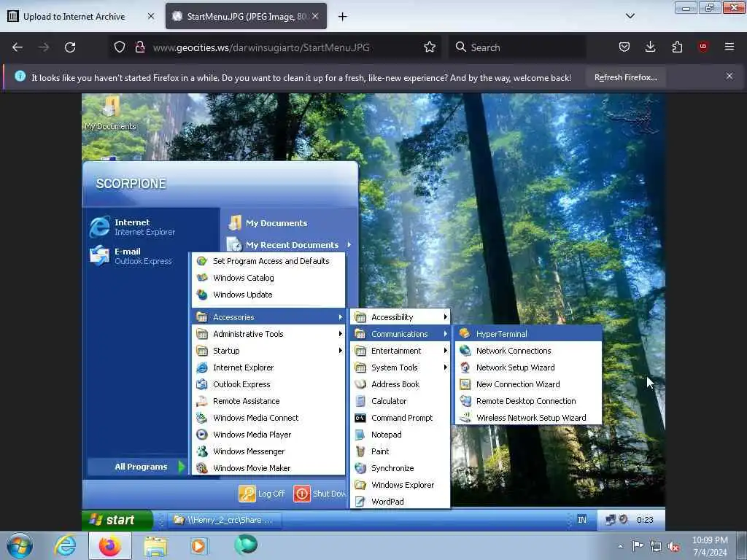Click the uBlock Origin red icon
This screenshot has height=560, width=747.
(x=703, y=47)
